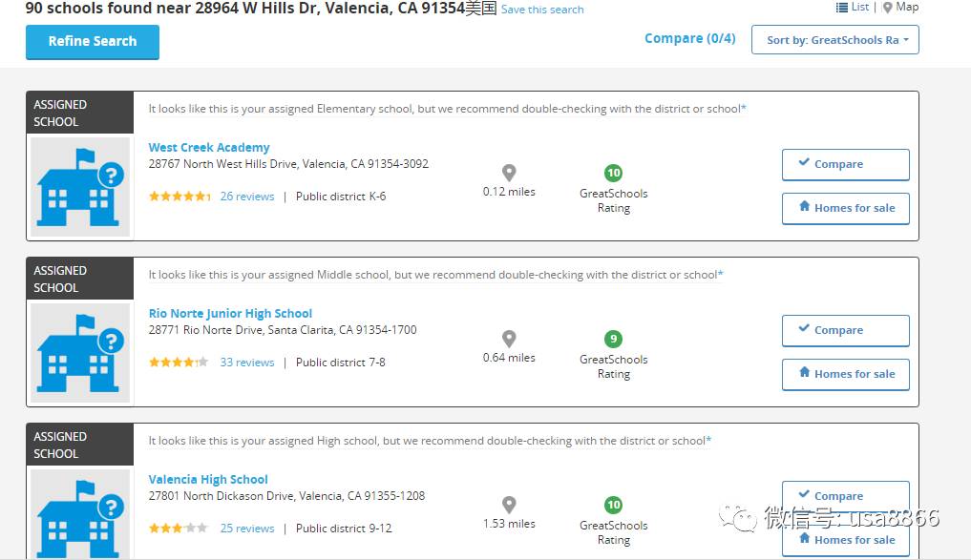
Task: Click the Rio Norte Junior High schoolhouse icon
Action: [x=80, y=353]
